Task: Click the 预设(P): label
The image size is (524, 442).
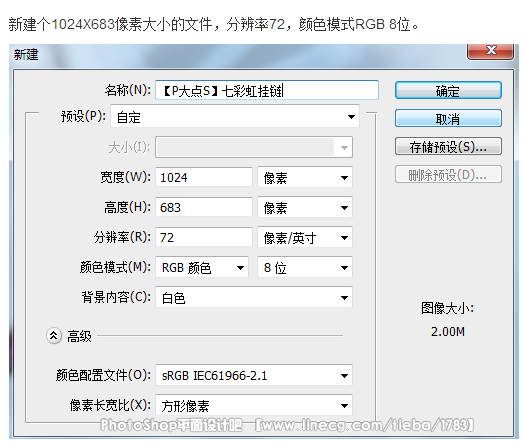Action: point(84,116)
